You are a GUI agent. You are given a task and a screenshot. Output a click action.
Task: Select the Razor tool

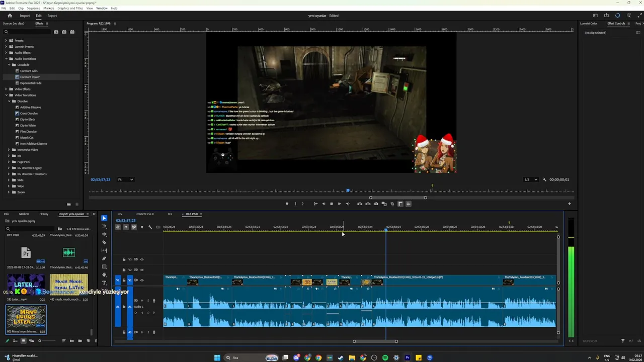104,242
